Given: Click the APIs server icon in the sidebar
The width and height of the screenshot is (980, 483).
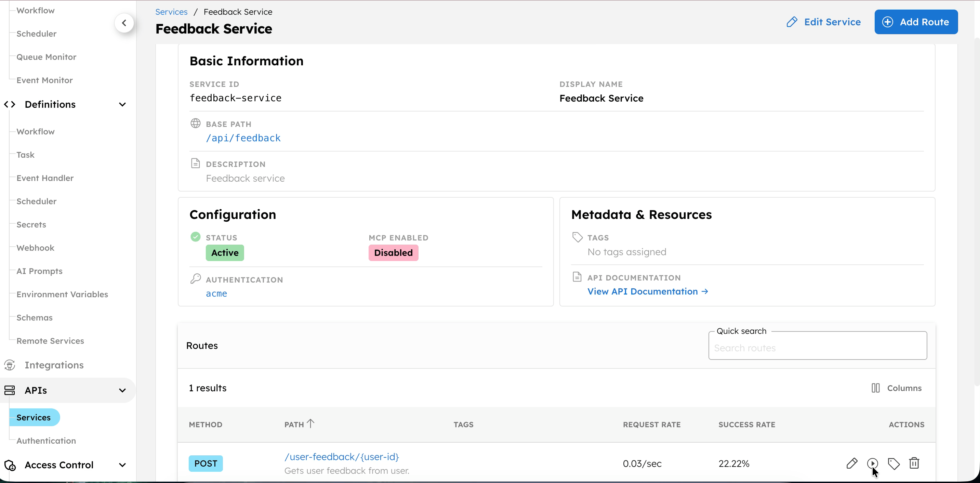Looking at the screenshot, I should 10,390.
